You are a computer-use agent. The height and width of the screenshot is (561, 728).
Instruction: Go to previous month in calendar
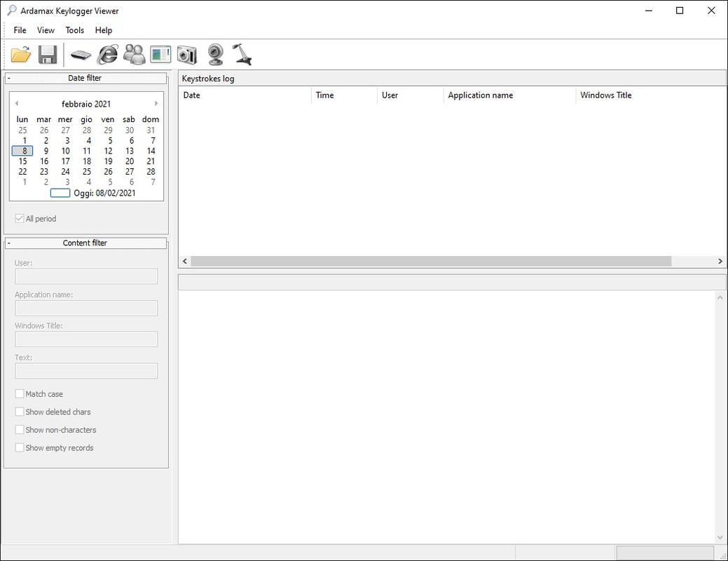click(17, 103)
